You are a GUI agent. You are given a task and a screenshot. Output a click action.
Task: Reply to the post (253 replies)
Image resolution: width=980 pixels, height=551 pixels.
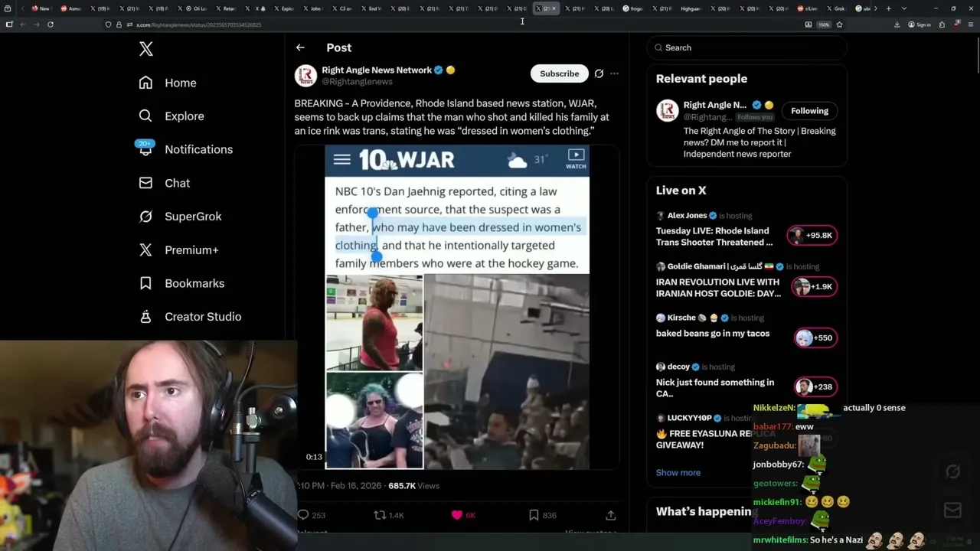click(x=311, y=515)
